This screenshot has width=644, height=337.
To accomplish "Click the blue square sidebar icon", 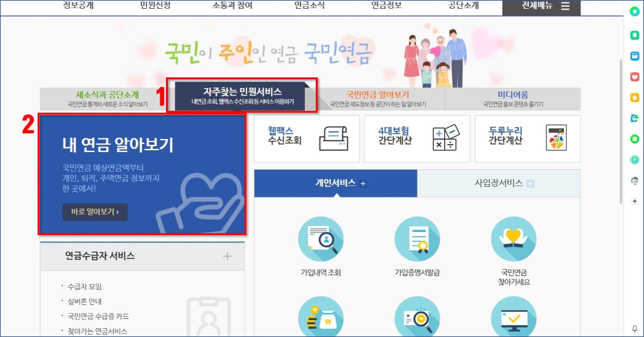I will pos(635,56).
